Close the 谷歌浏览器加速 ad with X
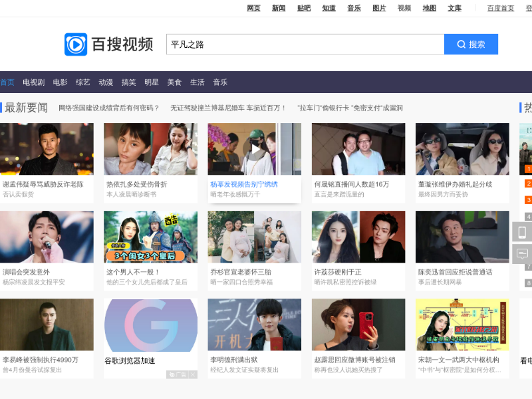The image size is (532, 399). (193, 375)
